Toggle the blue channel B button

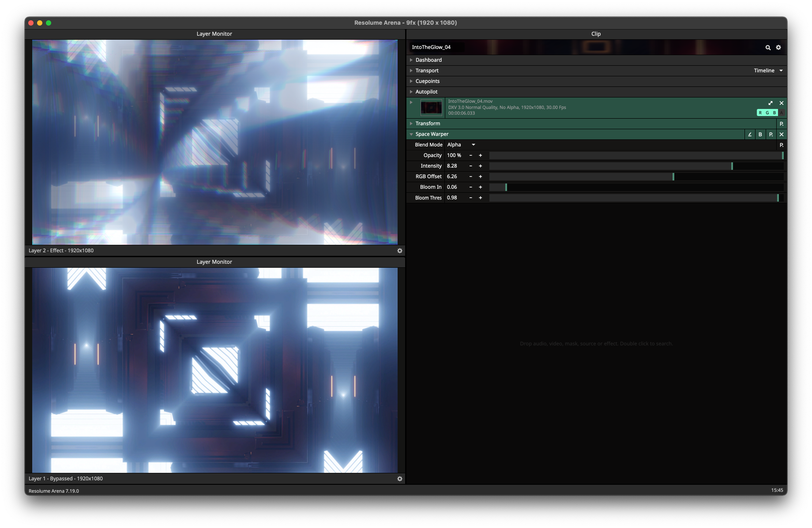click(774, 113)
